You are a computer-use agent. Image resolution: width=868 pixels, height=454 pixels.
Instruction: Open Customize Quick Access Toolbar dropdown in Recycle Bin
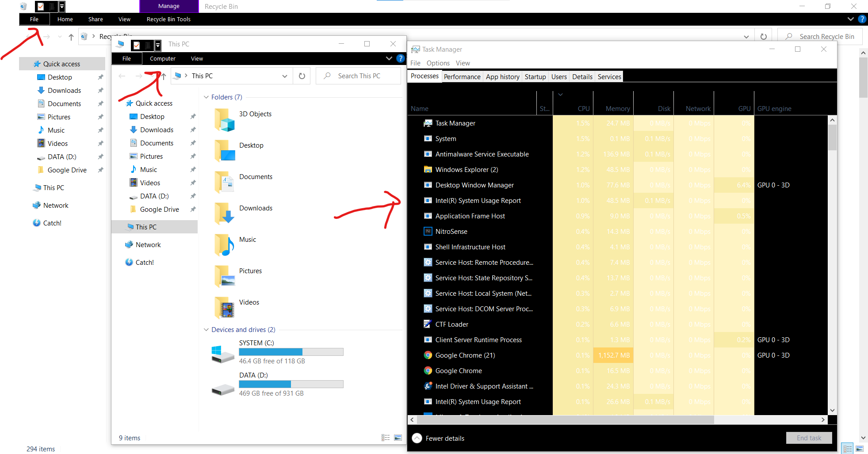(x=62, y=7)
